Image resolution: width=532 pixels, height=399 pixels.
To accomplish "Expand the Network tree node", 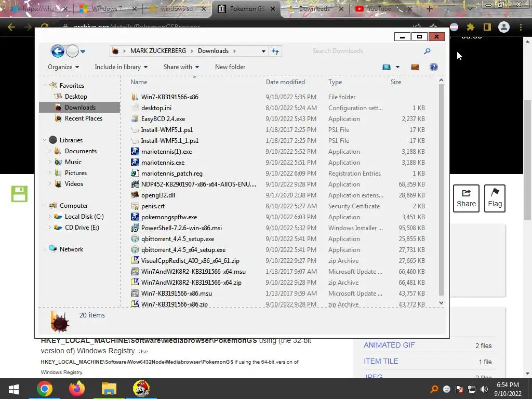I will point(45,249).
